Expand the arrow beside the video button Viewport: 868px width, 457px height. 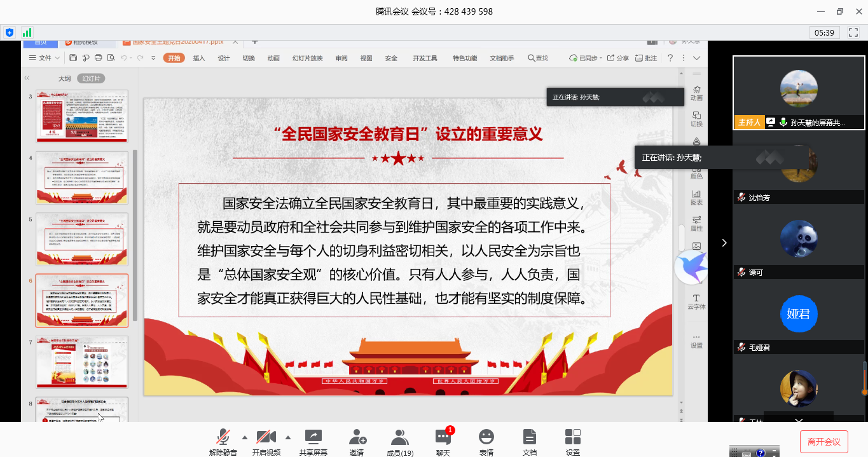[287, 437]
